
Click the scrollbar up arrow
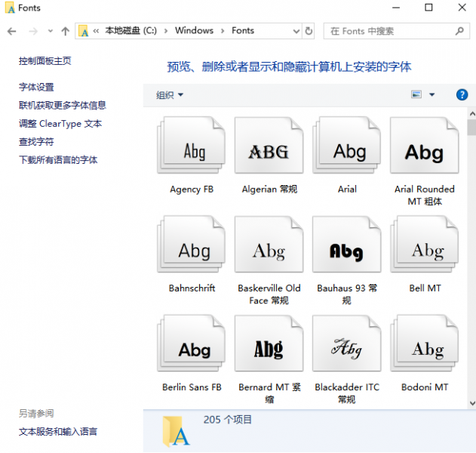[472, 114]
